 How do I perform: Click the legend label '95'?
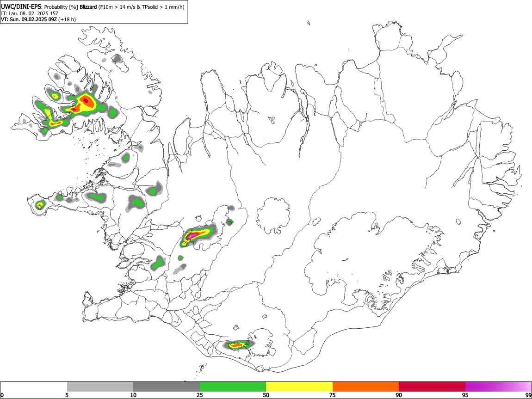click(x=465, y=395)
